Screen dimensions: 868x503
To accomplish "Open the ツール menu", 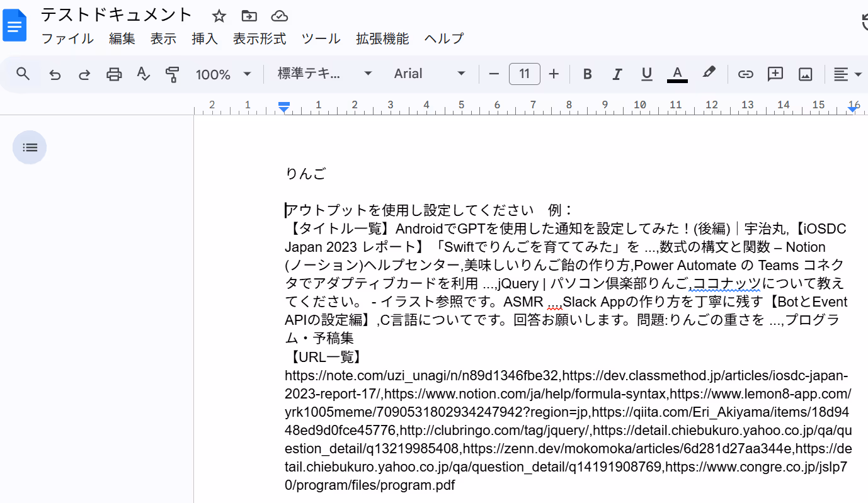I will 321,39.
